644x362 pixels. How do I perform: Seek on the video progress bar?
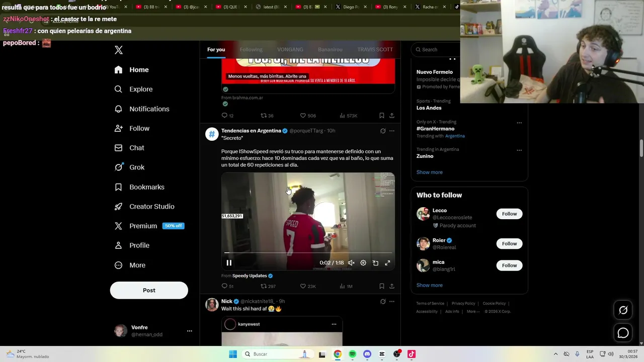click(x=308, y=253)
